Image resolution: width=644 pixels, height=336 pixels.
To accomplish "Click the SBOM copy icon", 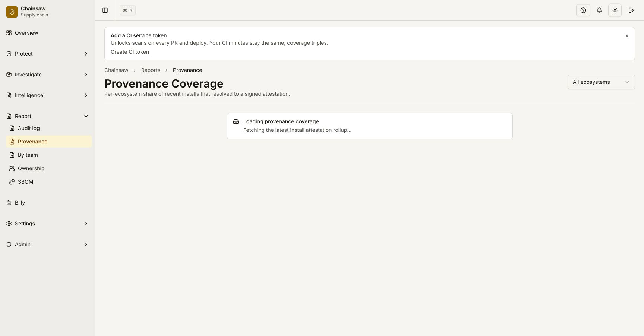I will coord(12,182).
